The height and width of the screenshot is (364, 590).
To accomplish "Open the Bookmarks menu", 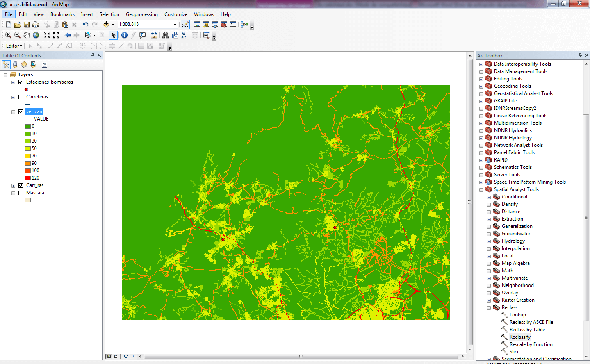I will point(62,14).
